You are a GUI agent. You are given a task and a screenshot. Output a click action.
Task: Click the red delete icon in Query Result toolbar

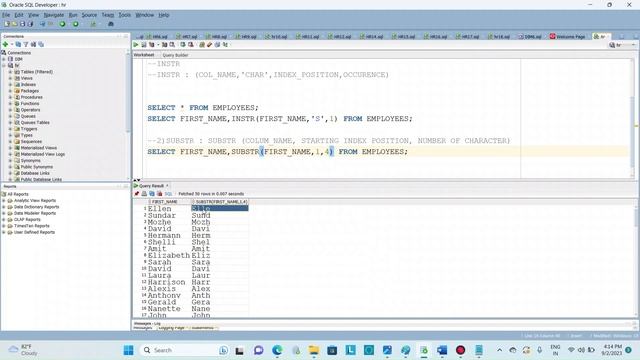[x=160, y=193]
